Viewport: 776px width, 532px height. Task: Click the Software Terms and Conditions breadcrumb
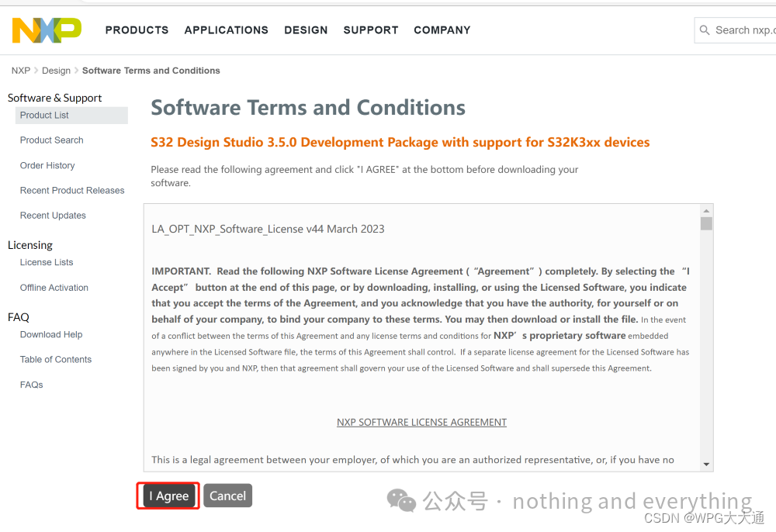tap(151, 71)
